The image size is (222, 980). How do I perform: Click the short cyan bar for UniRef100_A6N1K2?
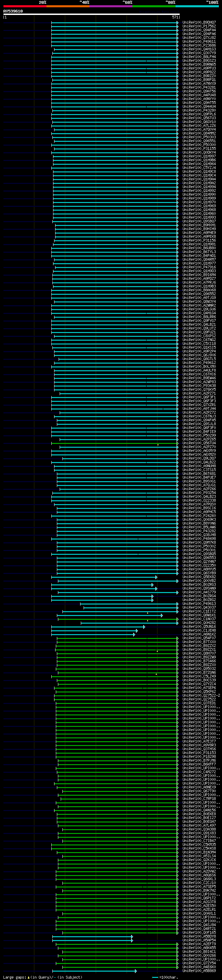(x=93, y=634)
